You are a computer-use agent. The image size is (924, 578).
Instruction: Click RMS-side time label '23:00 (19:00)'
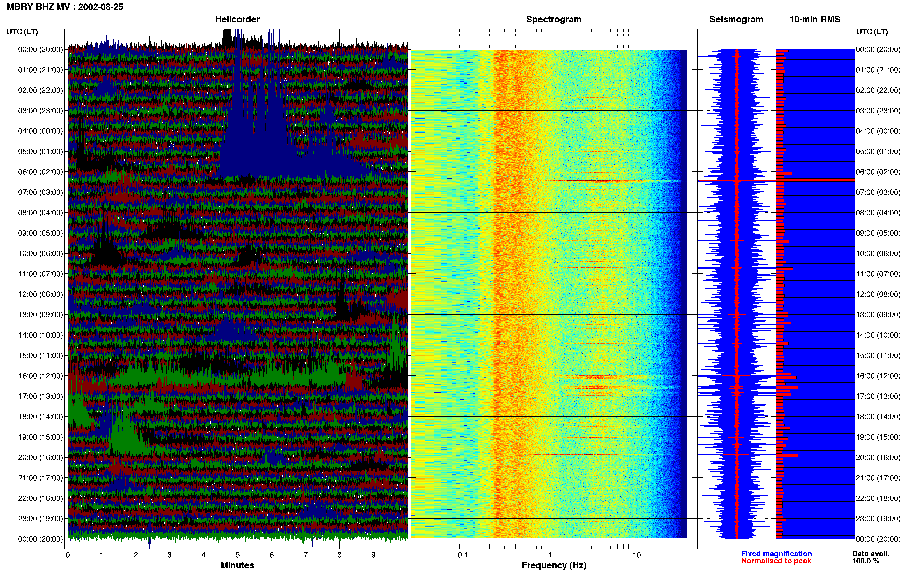[x=878, y=519]
